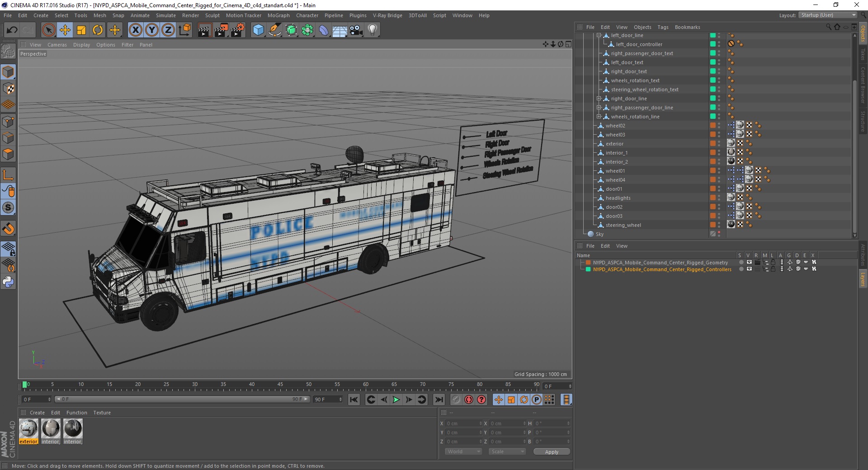Expand the wheels_rotation_line tree item
The width and height of the screenshot is (868, 470).
[x=599, y=117]
